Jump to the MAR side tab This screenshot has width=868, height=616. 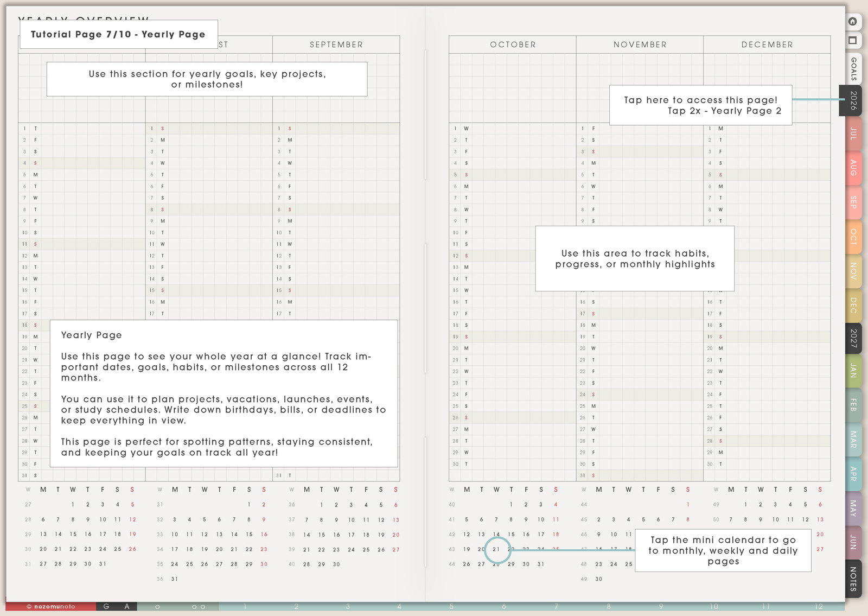click(853, 439)
